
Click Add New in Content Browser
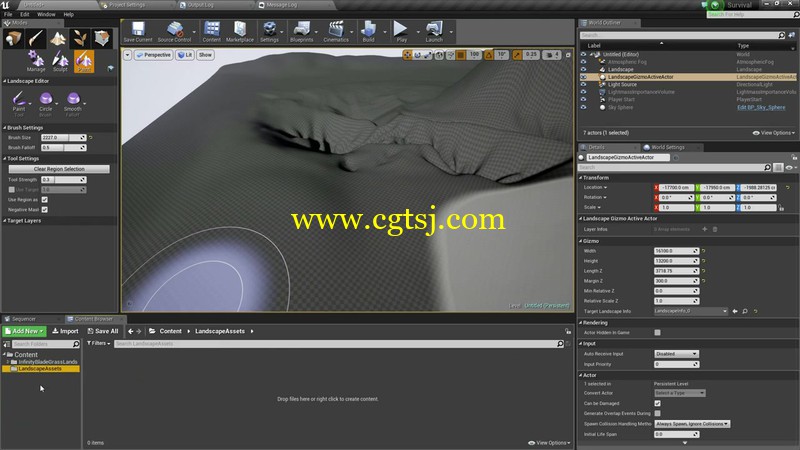point(24,331)
